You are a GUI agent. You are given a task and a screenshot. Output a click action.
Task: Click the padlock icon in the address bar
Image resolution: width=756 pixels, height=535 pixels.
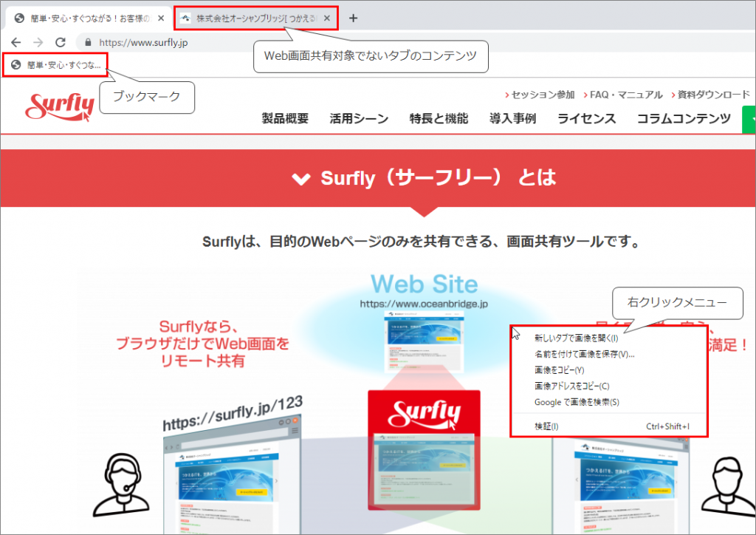[89, 43]
